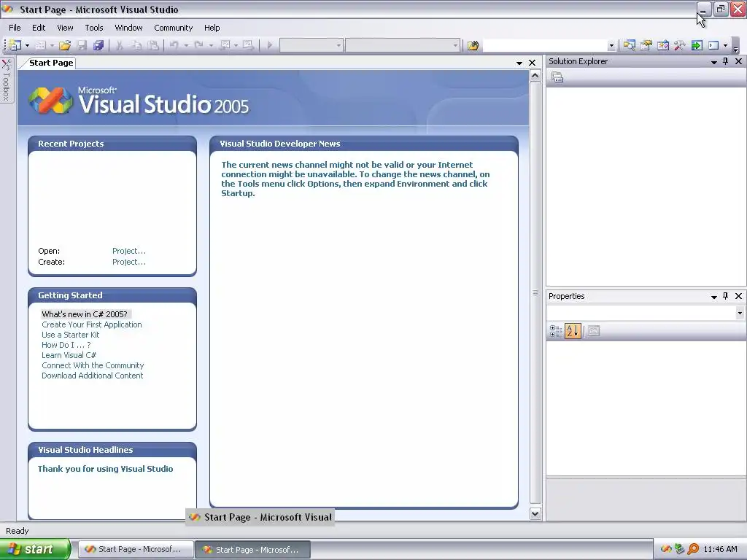Click inside the Find combo text field
747x560 pixels.
tap(544, 45)
